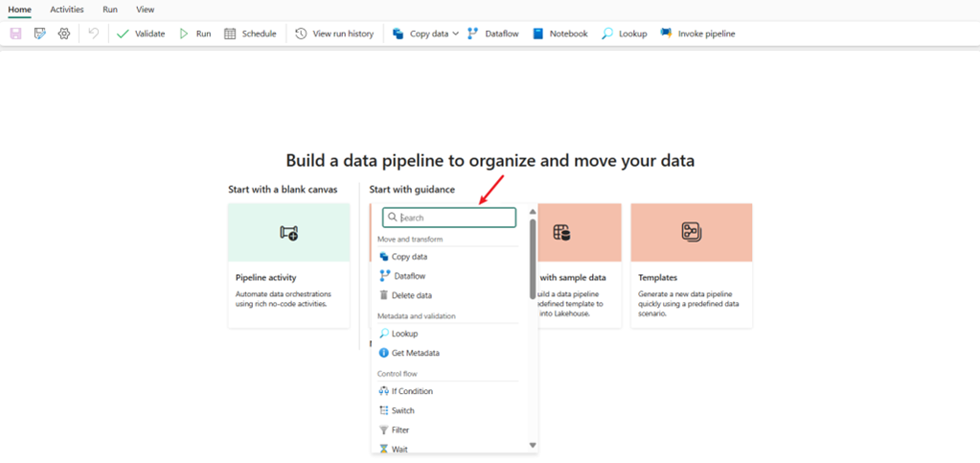Click the Start with guidance heading
The image size is (980, 463).
pyautogui.click(x=412, y=189)
